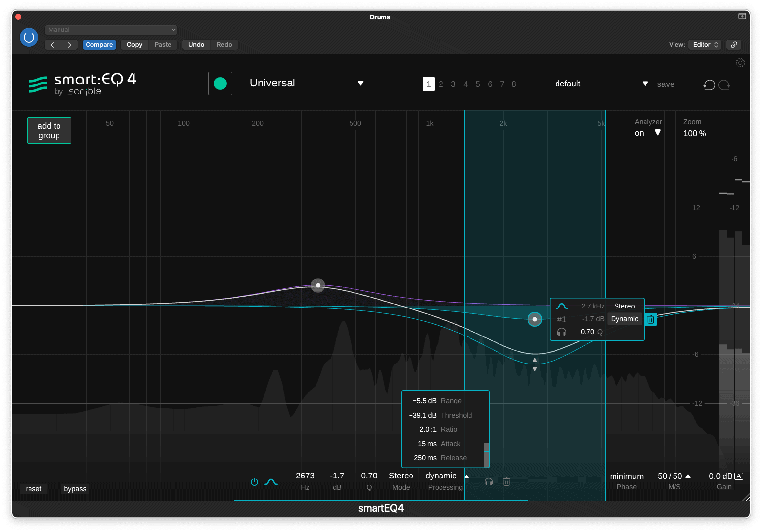
Task: Toggle band power icon in bottom bar
Action: point(254,482)
